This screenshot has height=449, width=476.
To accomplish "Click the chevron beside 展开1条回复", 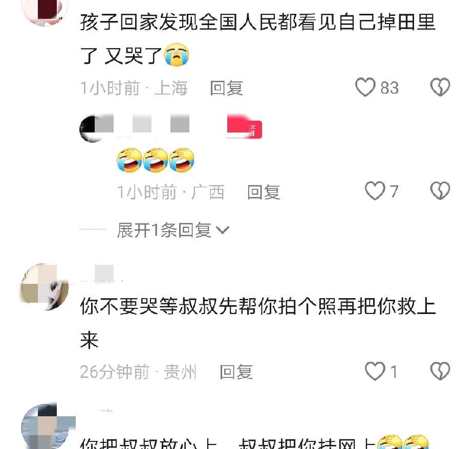I will click(x=223, y=230).
